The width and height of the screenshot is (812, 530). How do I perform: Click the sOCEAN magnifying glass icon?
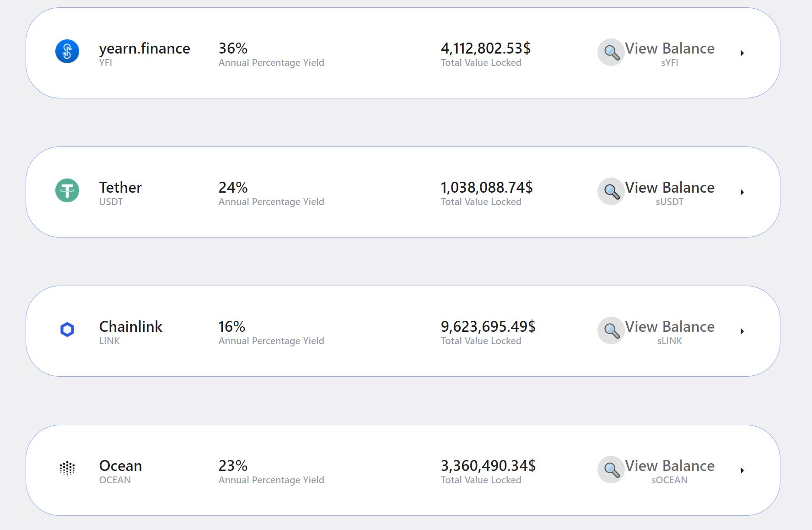611,470
